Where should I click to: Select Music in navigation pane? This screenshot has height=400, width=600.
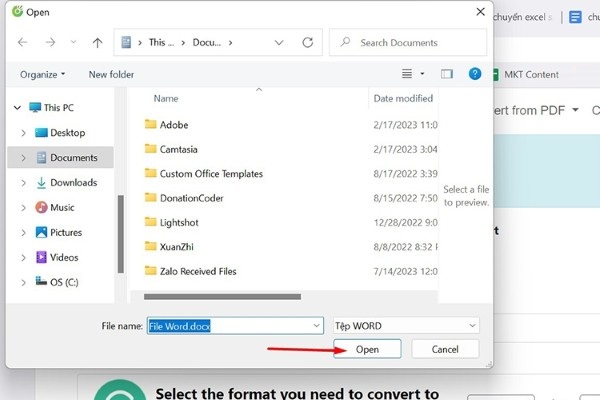click(55, 207)
